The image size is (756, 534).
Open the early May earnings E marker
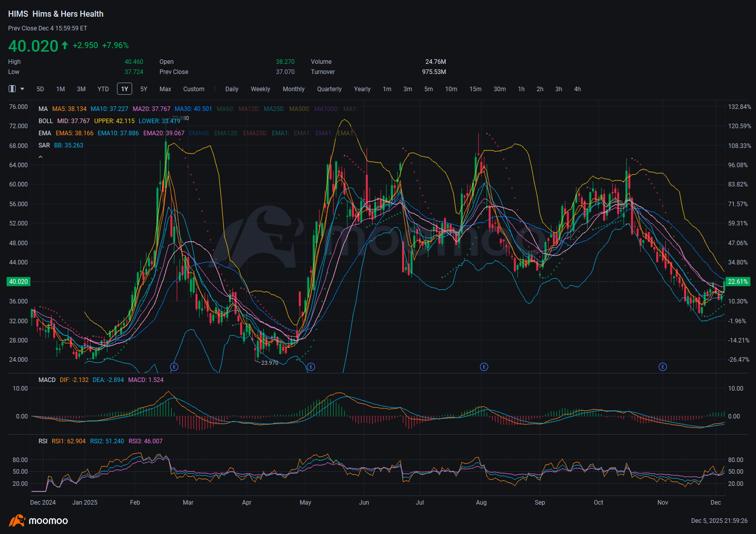pyautogui.click(x=311, y=367)
